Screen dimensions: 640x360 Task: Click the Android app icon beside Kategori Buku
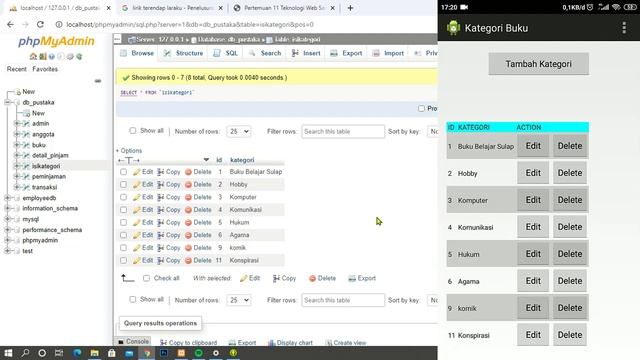[453, 28]
